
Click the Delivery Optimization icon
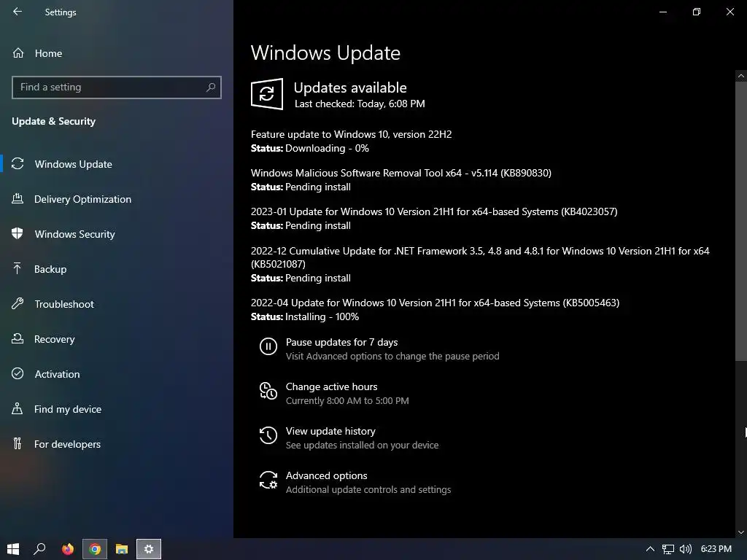point(18,199)
